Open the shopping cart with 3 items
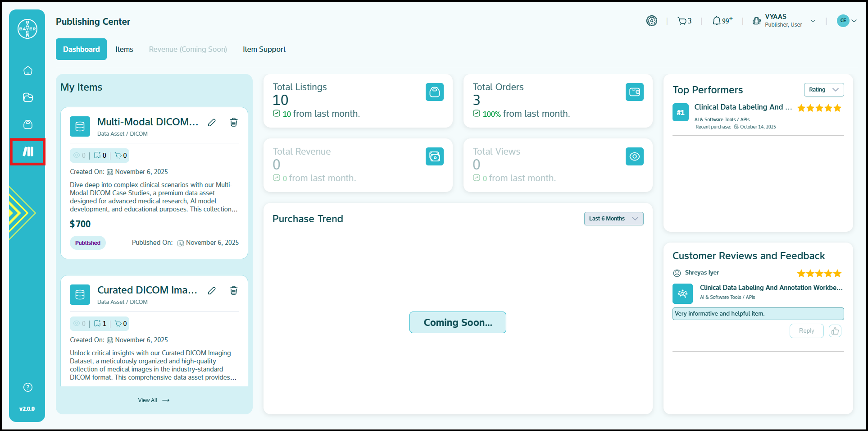 point(684,21)
